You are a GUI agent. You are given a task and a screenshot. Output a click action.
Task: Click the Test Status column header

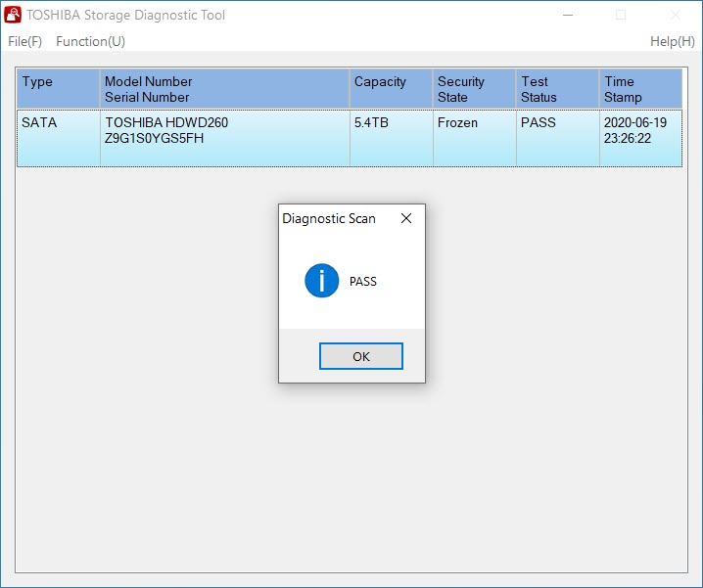point(558,89)
